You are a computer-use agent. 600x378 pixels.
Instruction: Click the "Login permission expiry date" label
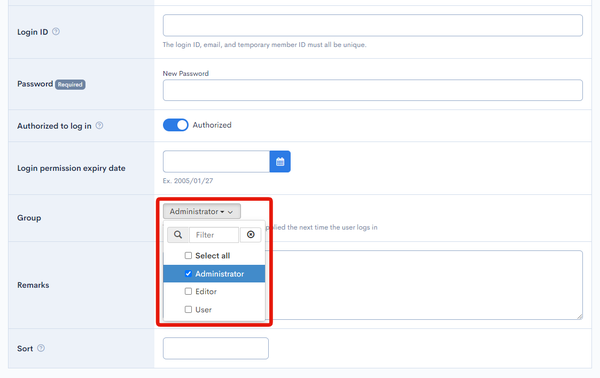pos(71,168)
